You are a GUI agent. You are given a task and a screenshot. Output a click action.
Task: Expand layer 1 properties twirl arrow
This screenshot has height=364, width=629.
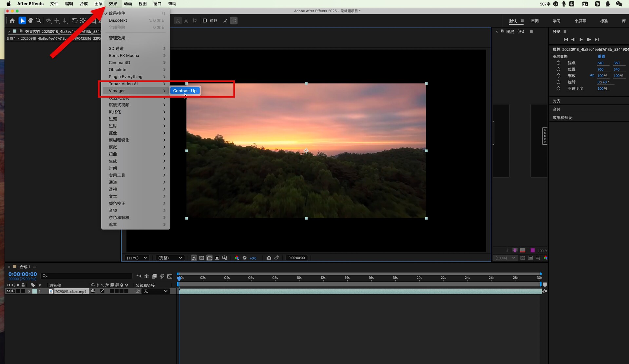click(x=29, y=291)
